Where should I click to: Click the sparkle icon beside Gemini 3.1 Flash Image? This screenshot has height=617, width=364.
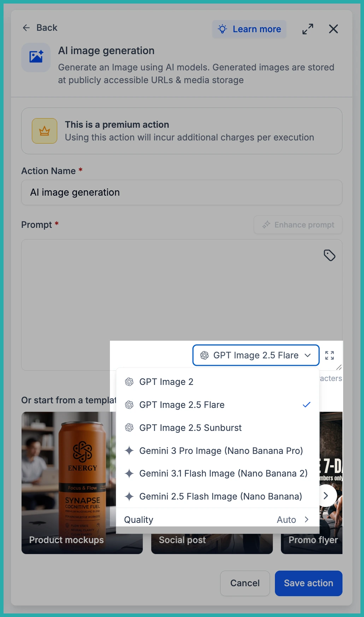coord(129,473)
